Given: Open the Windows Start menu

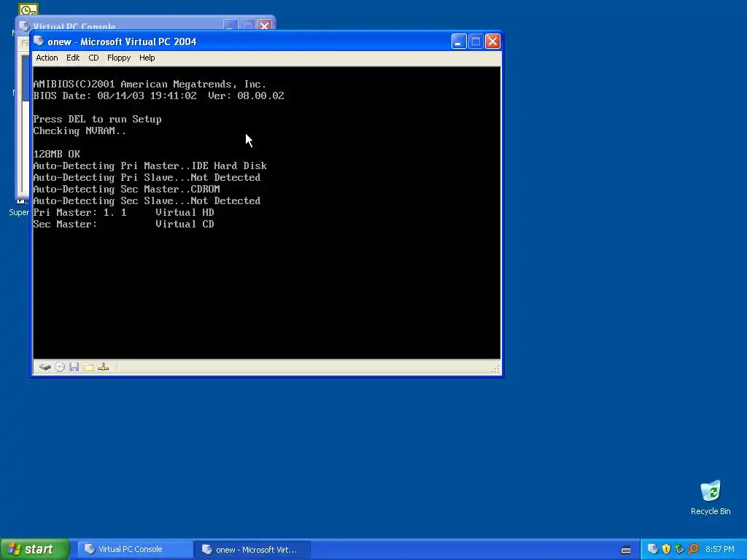Looking at the screenshot, I should tap(34, 549).
